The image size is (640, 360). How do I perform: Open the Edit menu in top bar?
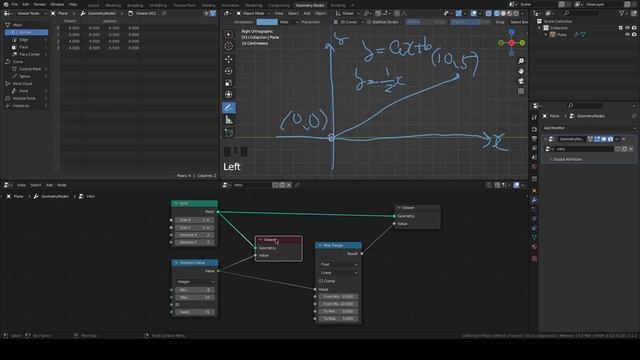tap(26, 4)
